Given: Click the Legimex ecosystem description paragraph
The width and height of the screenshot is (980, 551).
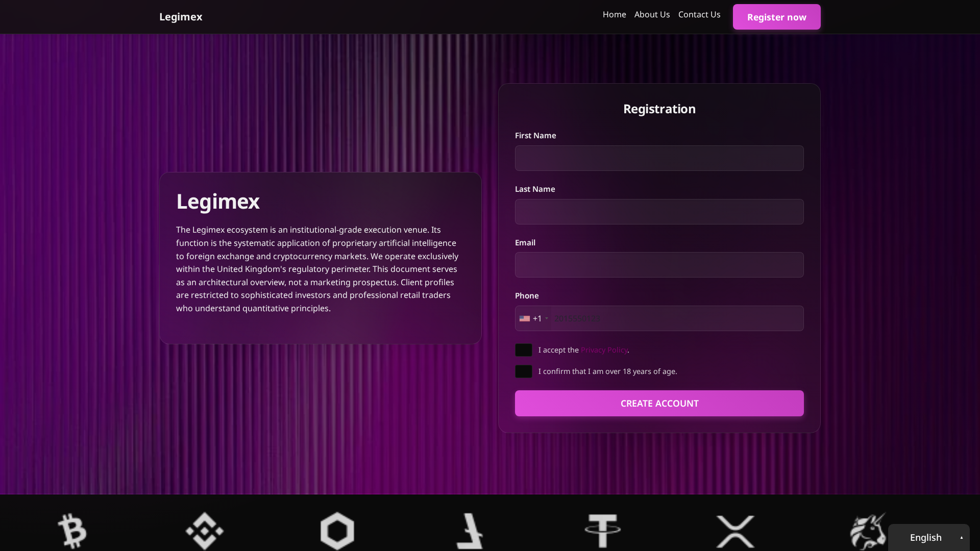Looking at the screenshot, I should point(317,269).
